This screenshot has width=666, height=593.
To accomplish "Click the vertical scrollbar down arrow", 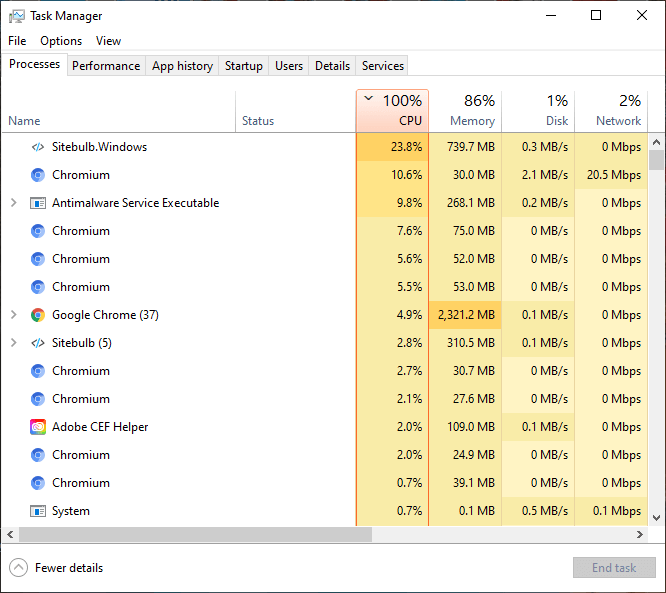I will click(x=657, y=518).
